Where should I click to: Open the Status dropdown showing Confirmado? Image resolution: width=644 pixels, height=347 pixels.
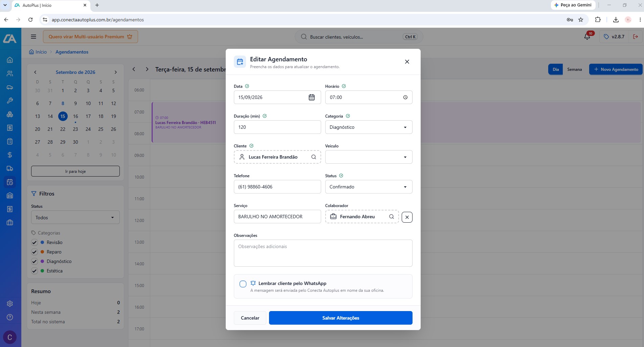(369, 187)
